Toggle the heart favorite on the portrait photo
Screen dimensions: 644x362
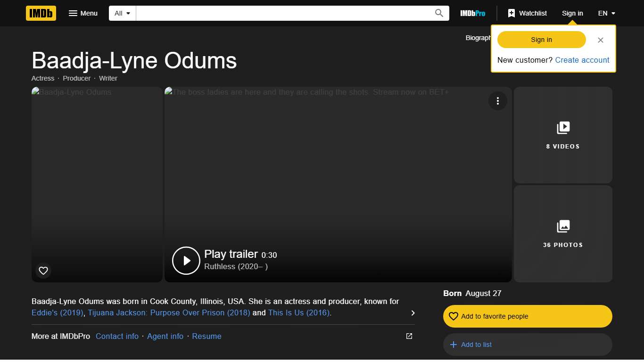[x=43, y=271]
